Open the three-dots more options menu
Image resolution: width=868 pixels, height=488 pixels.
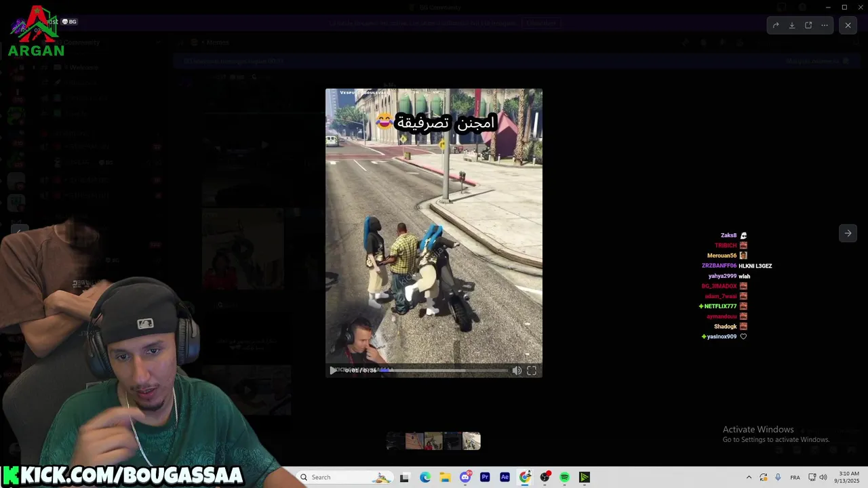pyautogui.click(x=825, y=25)
